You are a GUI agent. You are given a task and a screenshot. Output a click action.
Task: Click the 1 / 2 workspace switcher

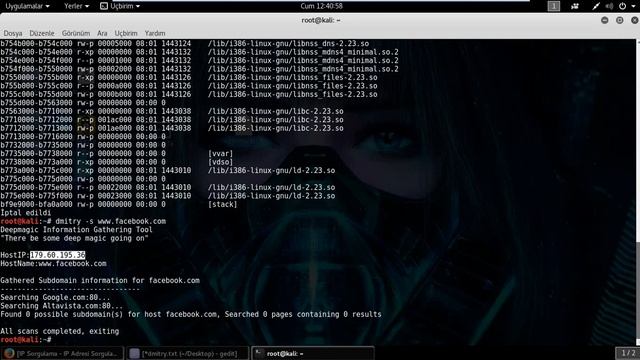[x=628, y=353]
